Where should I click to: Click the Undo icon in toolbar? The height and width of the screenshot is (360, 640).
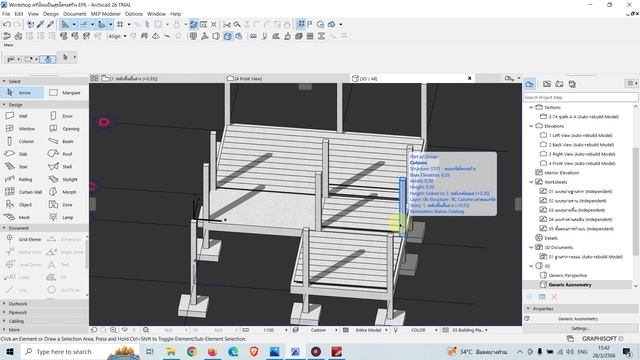click(7, 24)
